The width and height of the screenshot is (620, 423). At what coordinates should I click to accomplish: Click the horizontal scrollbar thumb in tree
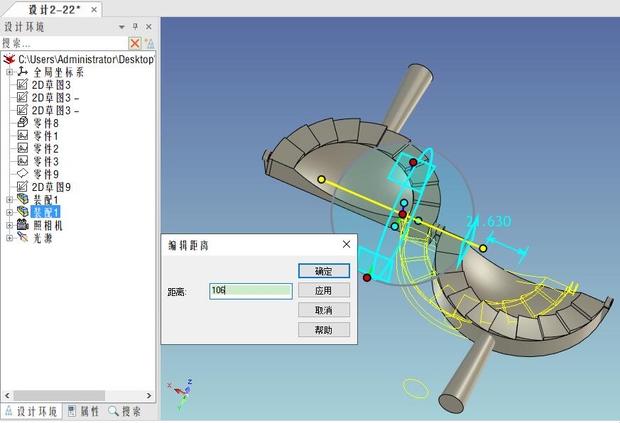(x=59, y=395)
